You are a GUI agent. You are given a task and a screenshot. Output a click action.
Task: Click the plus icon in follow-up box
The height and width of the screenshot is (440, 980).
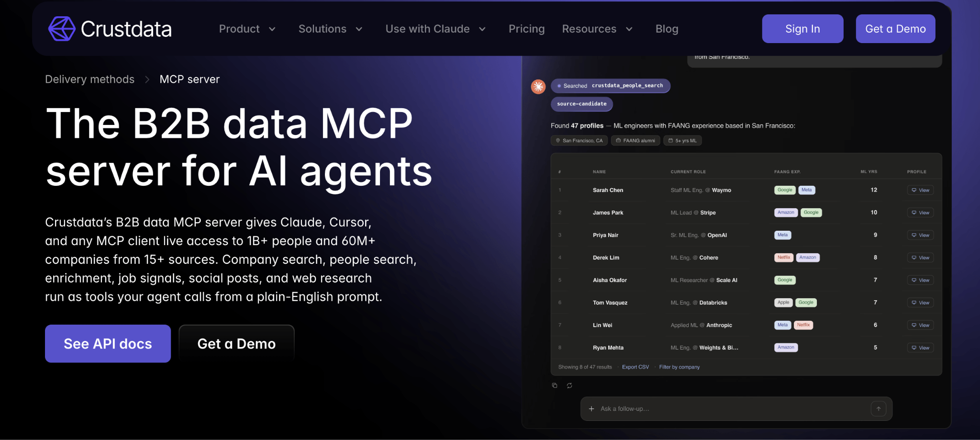(x=591, y=409)
